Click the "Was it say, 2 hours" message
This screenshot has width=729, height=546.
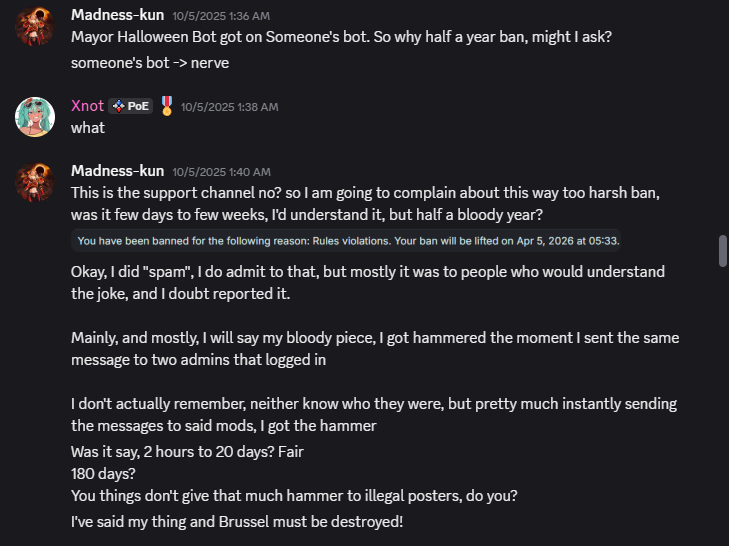point(187,451)
